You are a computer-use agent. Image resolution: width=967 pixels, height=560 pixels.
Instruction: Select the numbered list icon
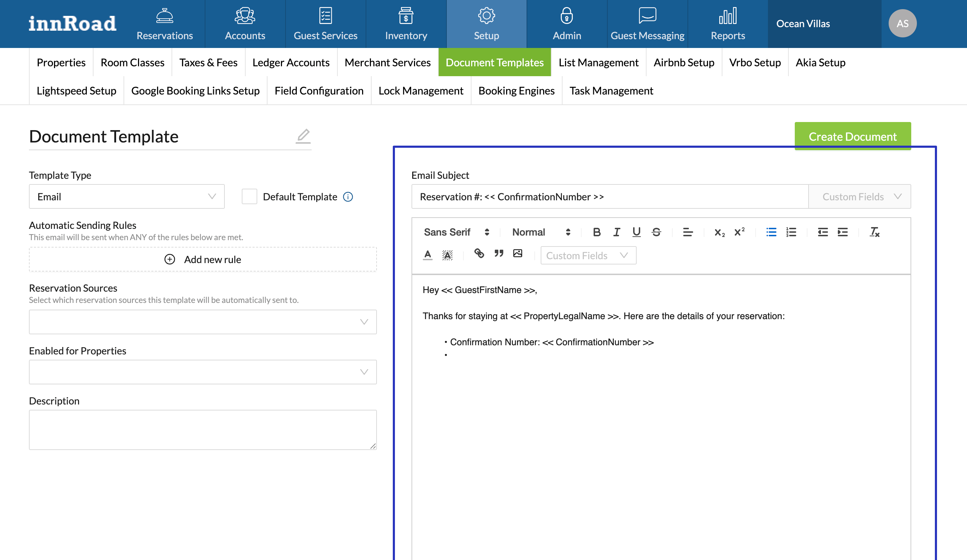(791, 232)
